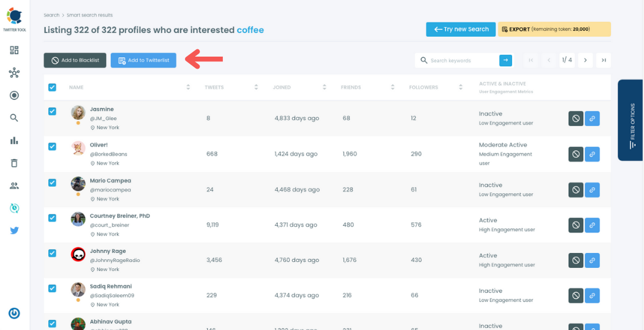Click the power logout icon at sidebar bottom
Viewport: 644px width, 330px height.
[14, 314]
